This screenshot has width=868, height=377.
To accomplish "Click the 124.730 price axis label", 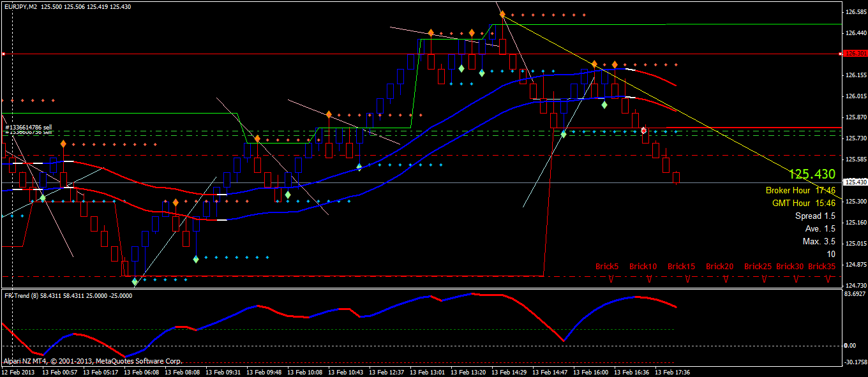I will point(856,285).
